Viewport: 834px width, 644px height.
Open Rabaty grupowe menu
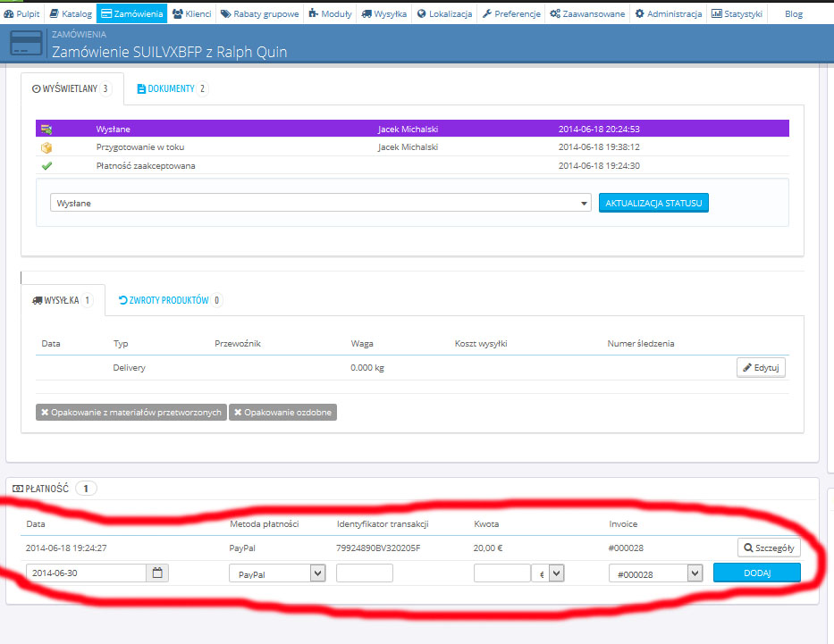tap(260, 13)
